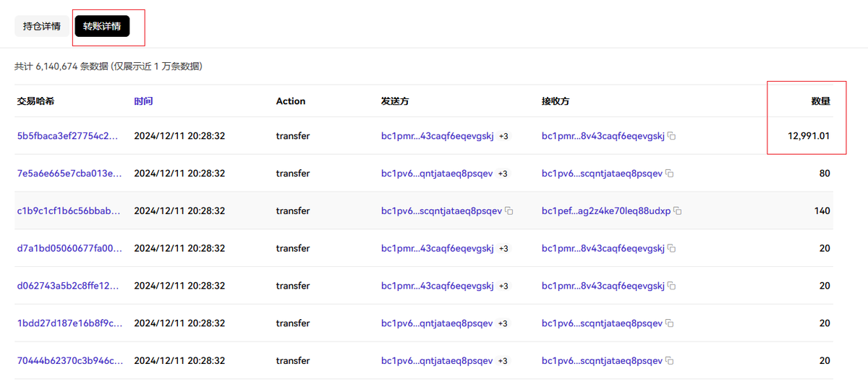Screen dimensions: 868x390
Task: Click 'transfer' in the 1bdd27d187e16b8f9c row
Action: point(293,323)
